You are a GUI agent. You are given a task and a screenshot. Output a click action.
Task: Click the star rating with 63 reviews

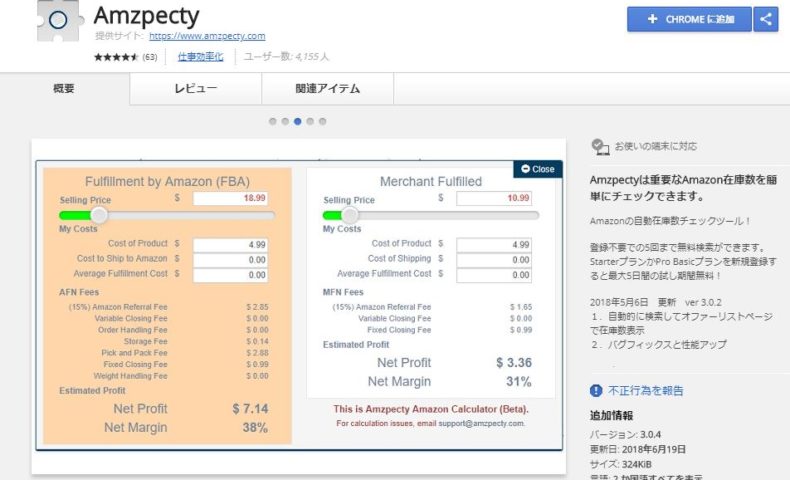coord(125,57)
